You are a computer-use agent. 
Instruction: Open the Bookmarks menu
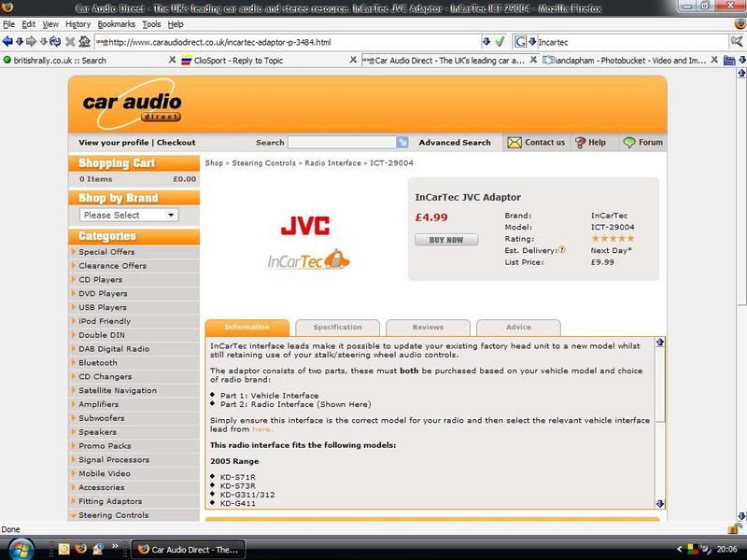pyautogui.click(x=116, y=24)
